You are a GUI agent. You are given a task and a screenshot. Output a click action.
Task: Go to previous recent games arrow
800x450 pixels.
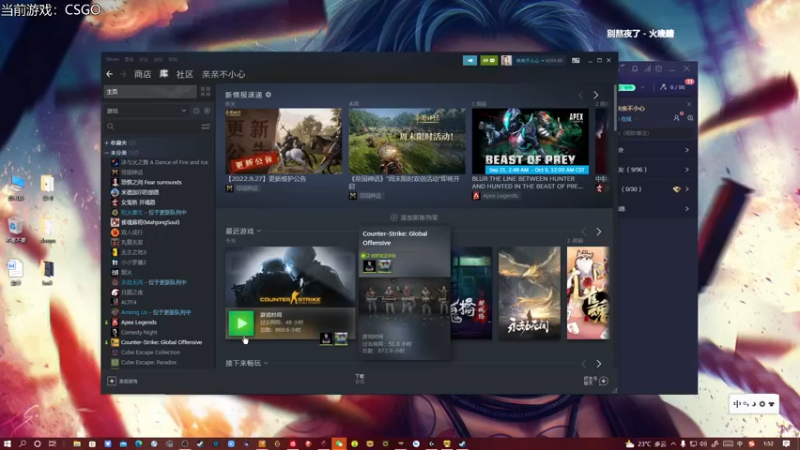(584, 232)
